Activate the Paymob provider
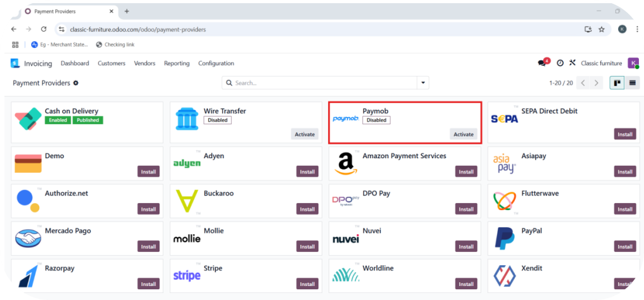Screen dimensions: 644x300 (x=464, y=134)
